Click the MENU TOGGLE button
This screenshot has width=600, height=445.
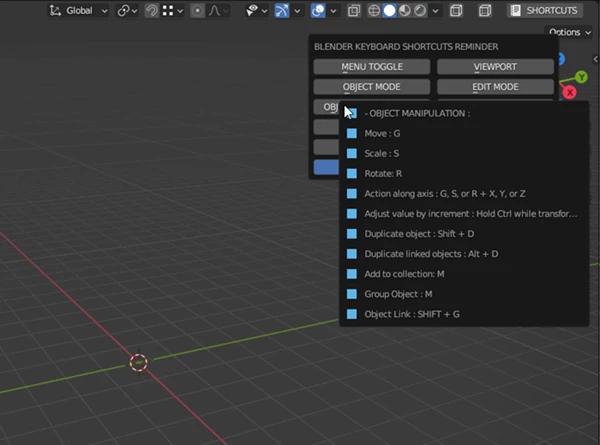(372, 67)
